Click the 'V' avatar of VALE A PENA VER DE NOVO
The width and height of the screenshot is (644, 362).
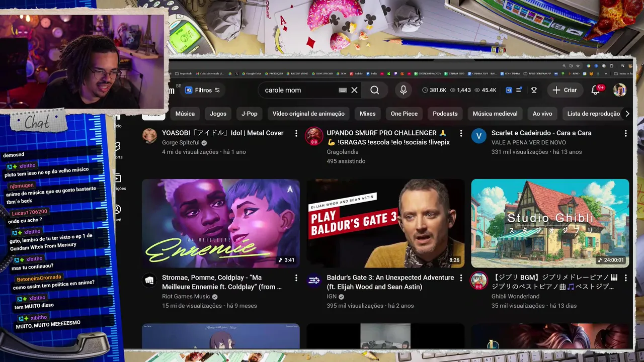479,136
